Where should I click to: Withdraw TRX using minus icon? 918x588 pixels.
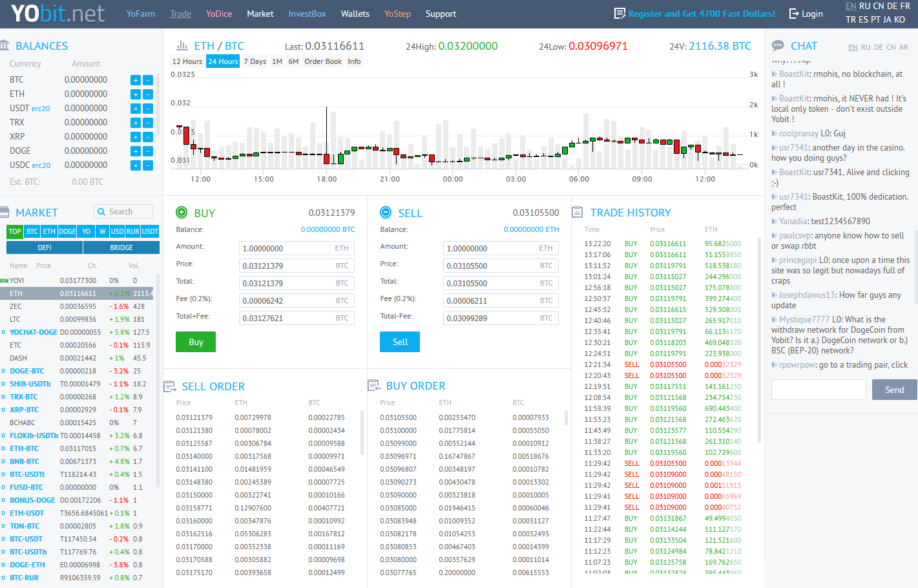click(148, 123)
